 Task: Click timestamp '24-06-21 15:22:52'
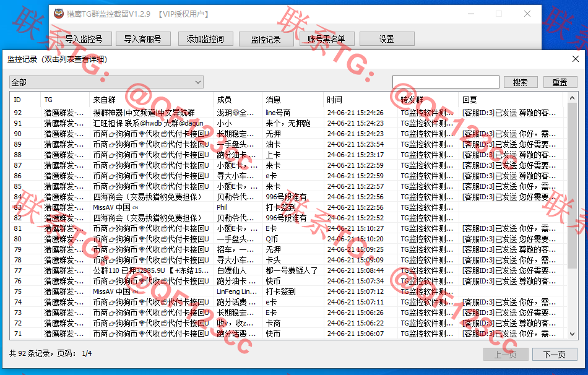(355, 218)
